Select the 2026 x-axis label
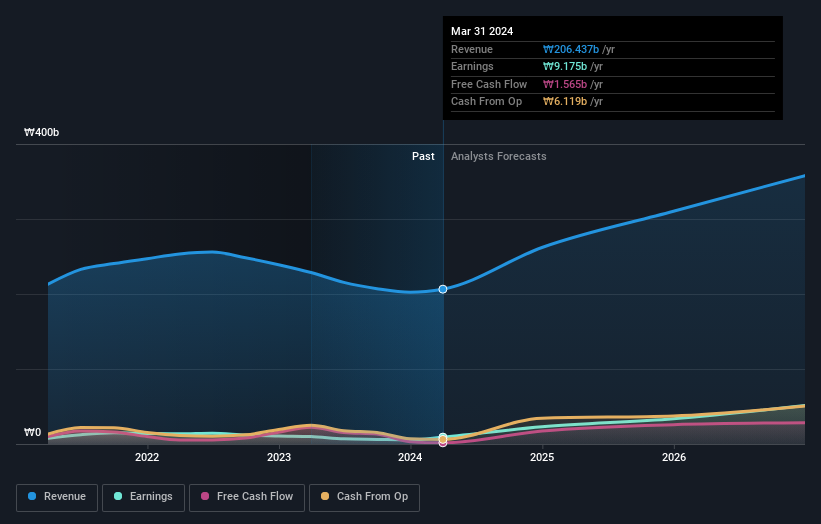Viewport: 821px width, 524px height. pyautogui.click(x=674, y=457)
